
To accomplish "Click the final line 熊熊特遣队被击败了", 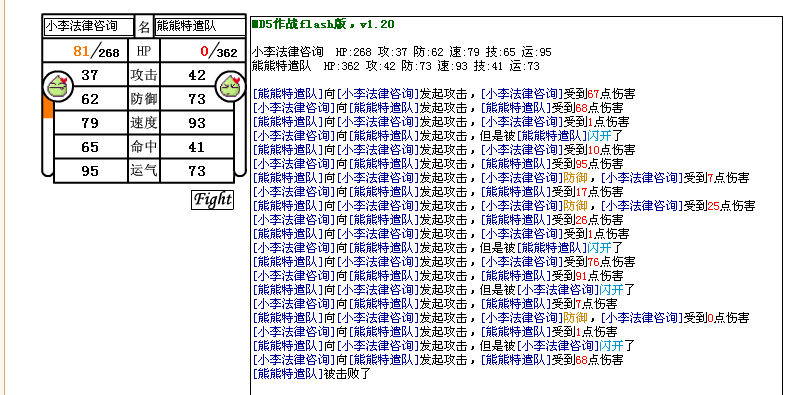I will tap(311, 374).
